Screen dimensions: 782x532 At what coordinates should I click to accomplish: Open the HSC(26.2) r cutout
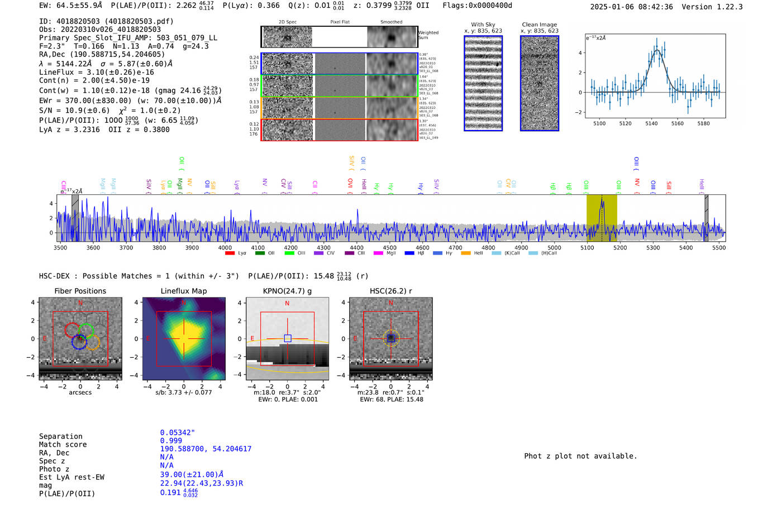(391, 339)
